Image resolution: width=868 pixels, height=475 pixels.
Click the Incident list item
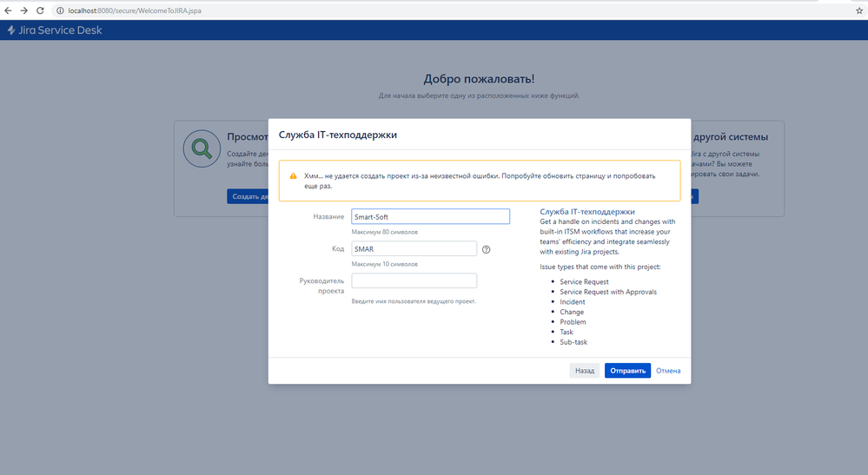coord(573,301)
